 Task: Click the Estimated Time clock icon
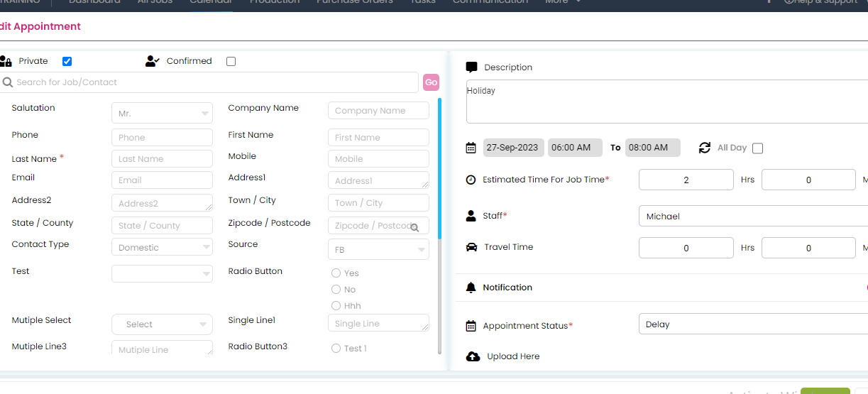[471, 180]
